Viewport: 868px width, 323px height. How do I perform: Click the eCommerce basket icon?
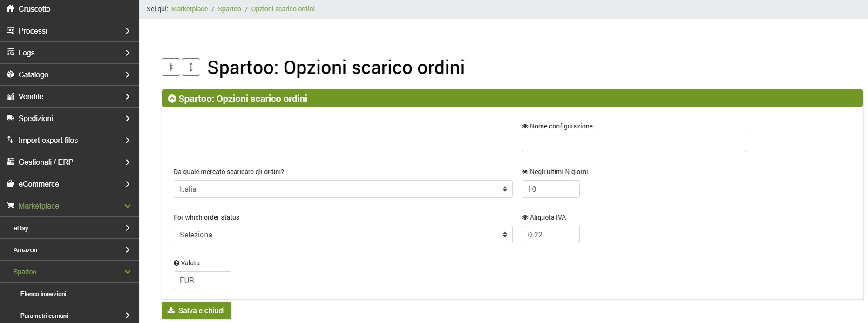[10, 184]
